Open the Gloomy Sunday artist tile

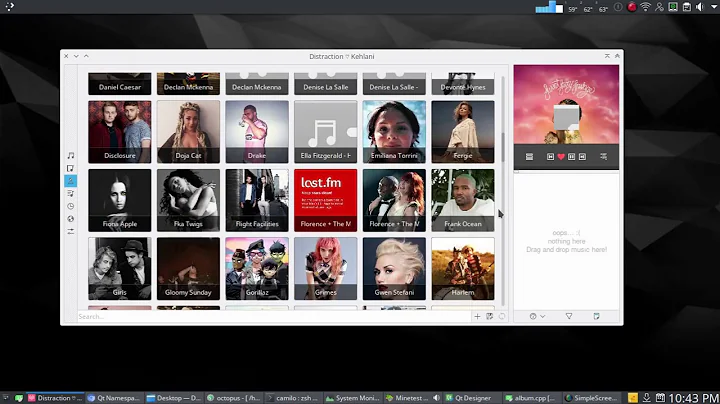(x=188, y=269)
